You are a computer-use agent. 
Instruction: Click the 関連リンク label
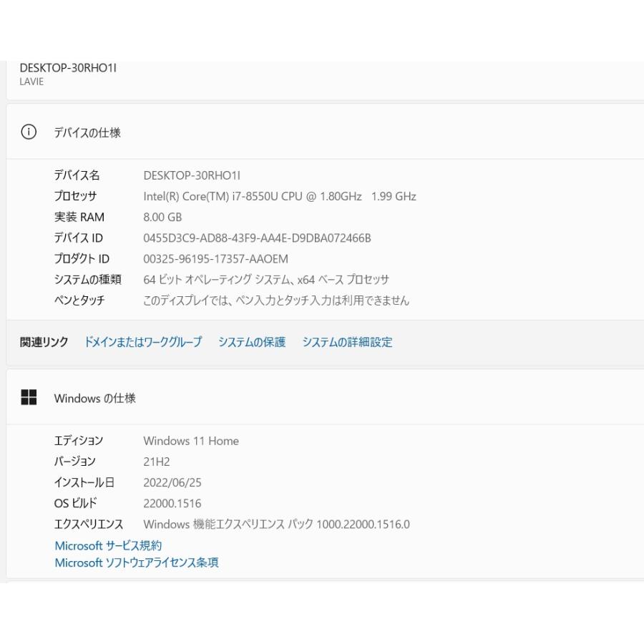44,342
